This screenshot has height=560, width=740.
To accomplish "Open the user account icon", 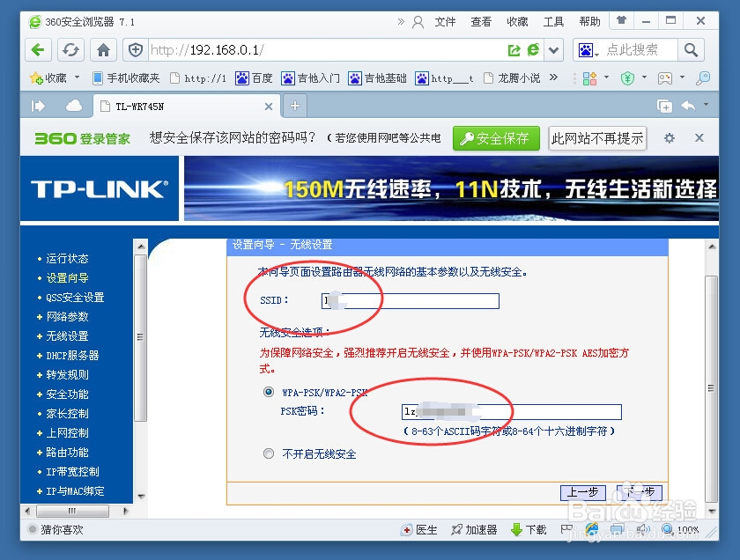I will tap(418, 22).
